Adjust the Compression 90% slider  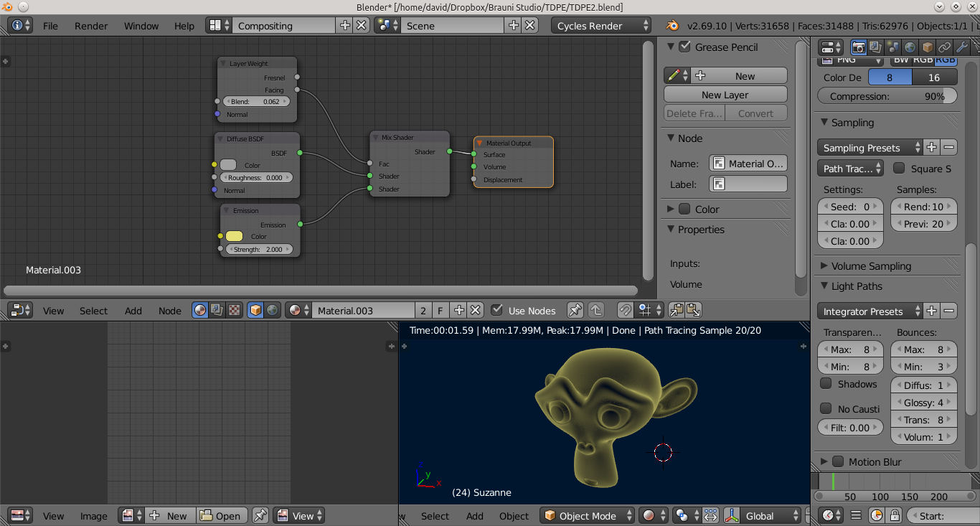[887, 95]
